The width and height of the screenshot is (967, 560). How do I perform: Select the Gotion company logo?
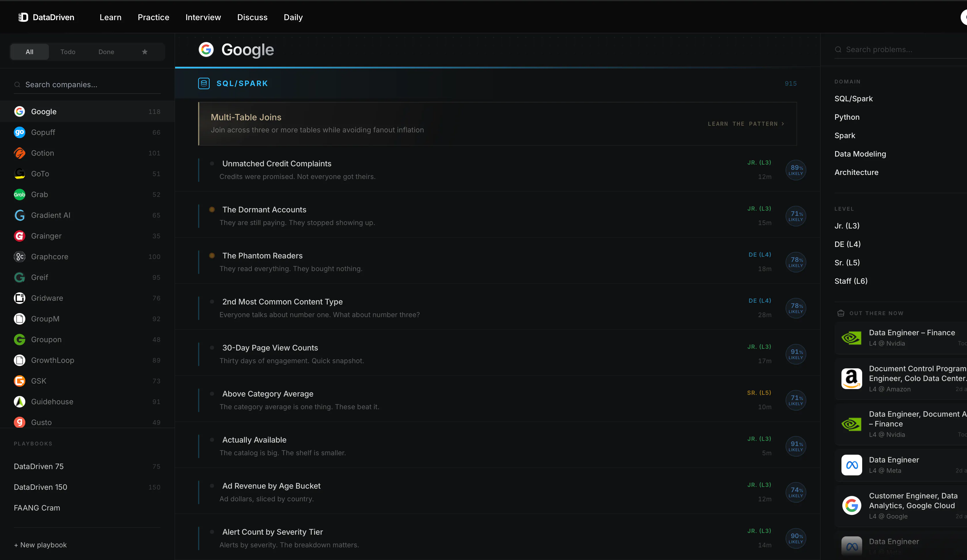[20, 153]
